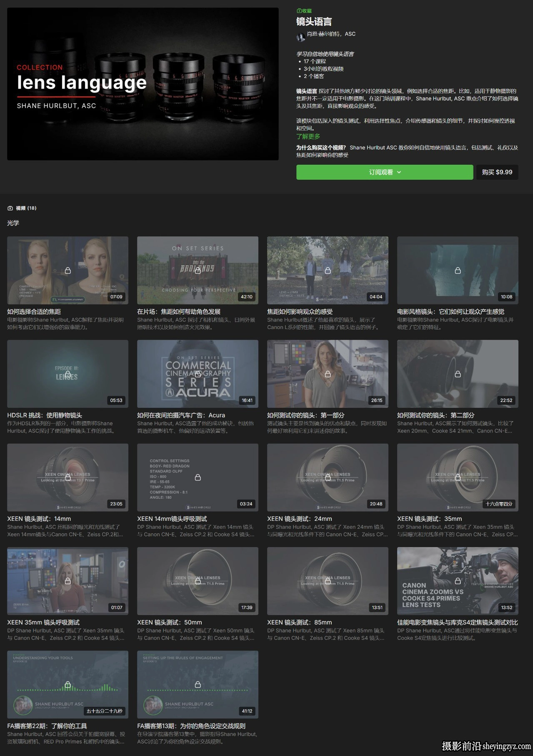
Task: Click lock icon on XEEN 85mm test video
Action: point(328,581)
